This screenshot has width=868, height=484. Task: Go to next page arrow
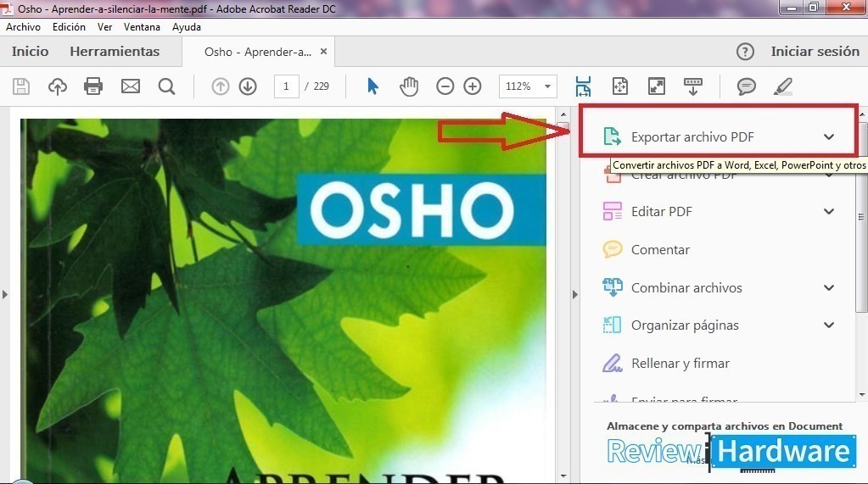click(248, 86)
